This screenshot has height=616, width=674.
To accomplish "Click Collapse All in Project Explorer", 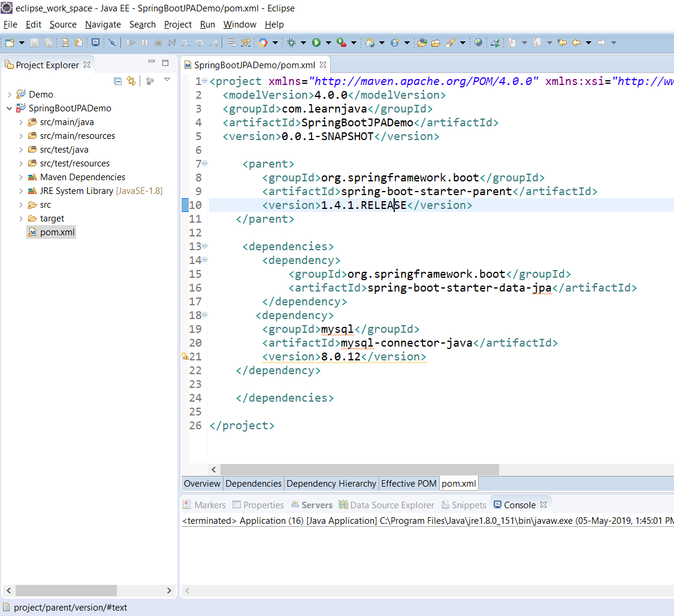I will (x=118, y=81).
